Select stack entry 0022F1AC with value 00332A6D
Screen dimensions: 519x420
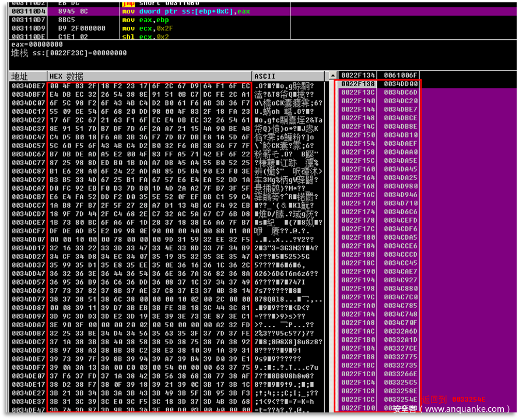379,331
